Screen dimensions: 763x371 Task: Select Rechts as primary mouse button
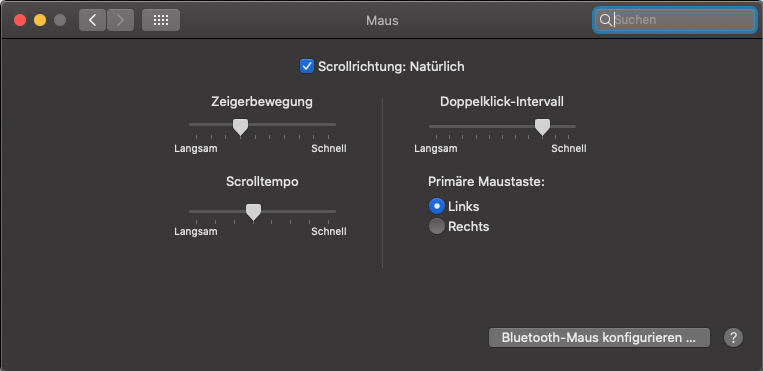pyautogui.click(x=437, y=226)
